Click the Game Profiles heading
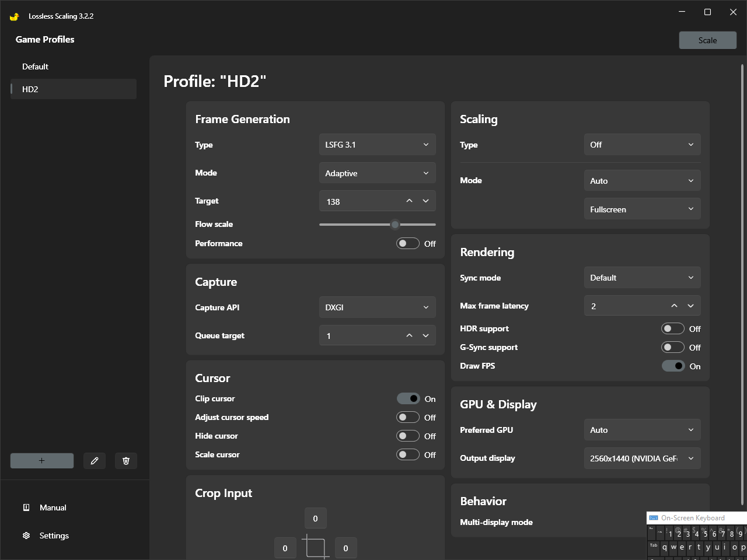Image resolution: width=747 pixels, height=560 pixels. point(45,40)
